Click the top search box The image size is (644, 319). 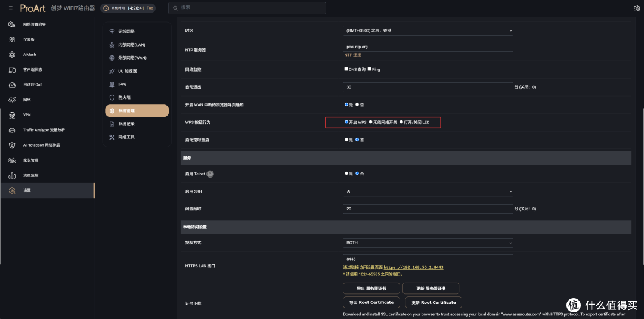point(247,8)
